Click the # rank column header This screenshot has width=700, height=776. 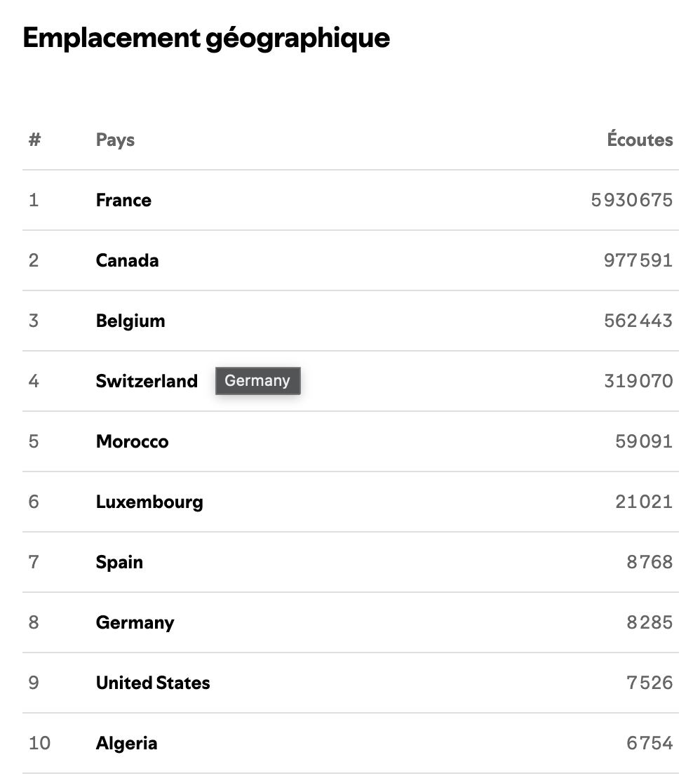tap(34, 140)
